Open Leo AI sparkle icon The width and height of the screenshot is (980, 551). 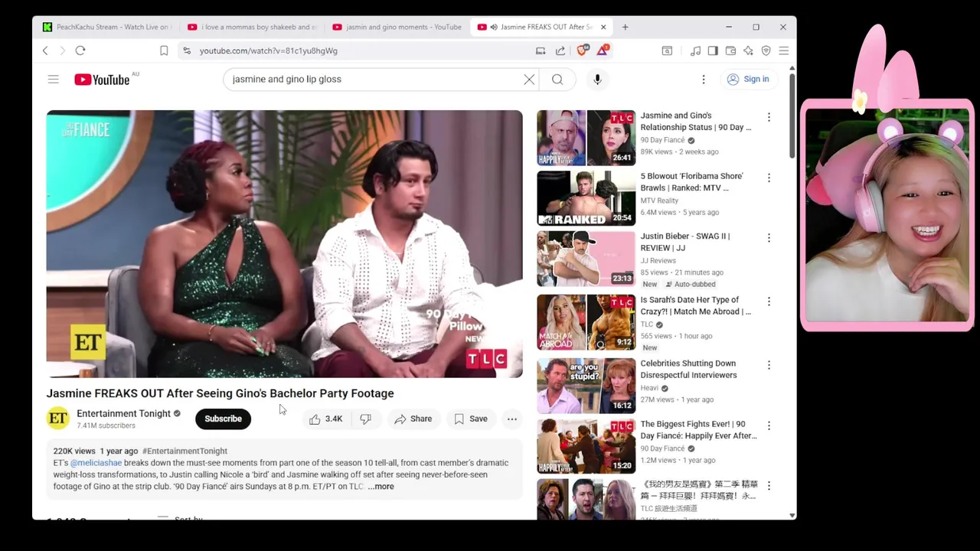748,51
